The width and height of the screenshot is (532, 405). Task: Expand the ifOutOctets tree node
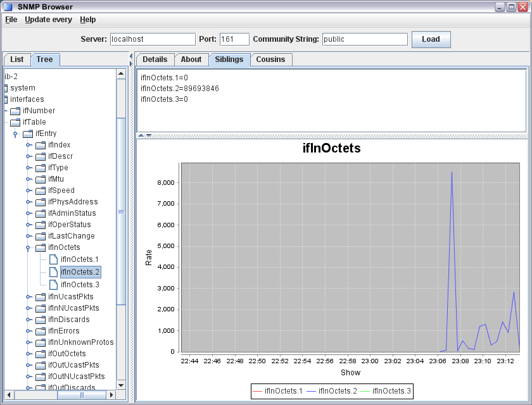(28, 354)
